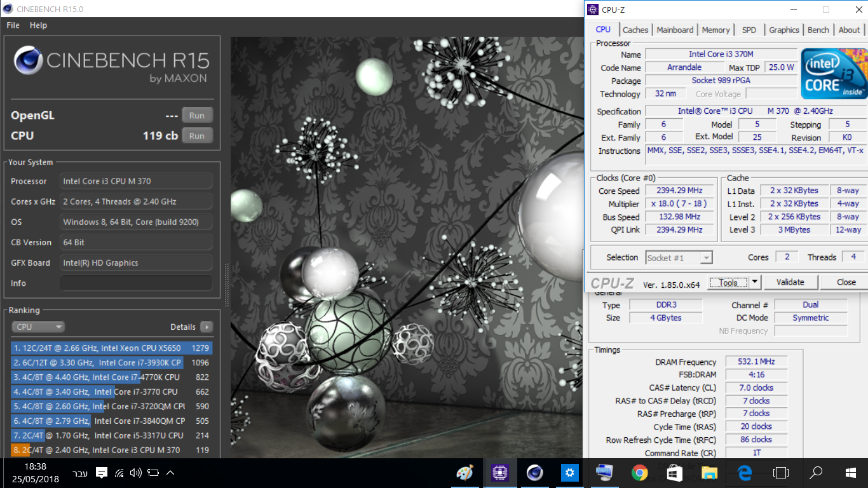Click the Hebrew input language indicator
Image resolution: width=868 pixels, height=488 pixels.
point(80,473)
